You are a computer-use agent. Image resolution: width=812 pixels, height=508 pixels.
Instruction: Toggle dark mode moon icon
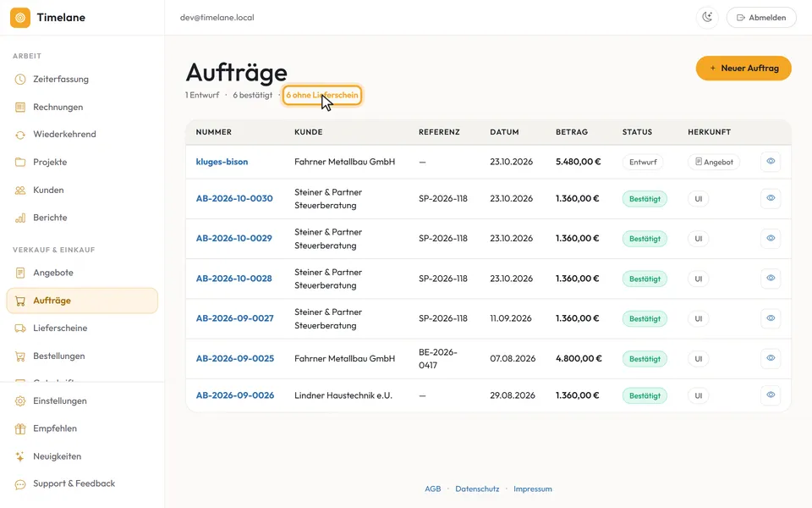[x=707, y=18]
